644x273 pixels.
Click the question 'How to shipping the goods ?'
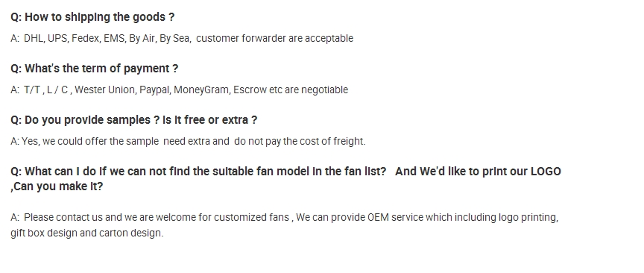point(92,17)
